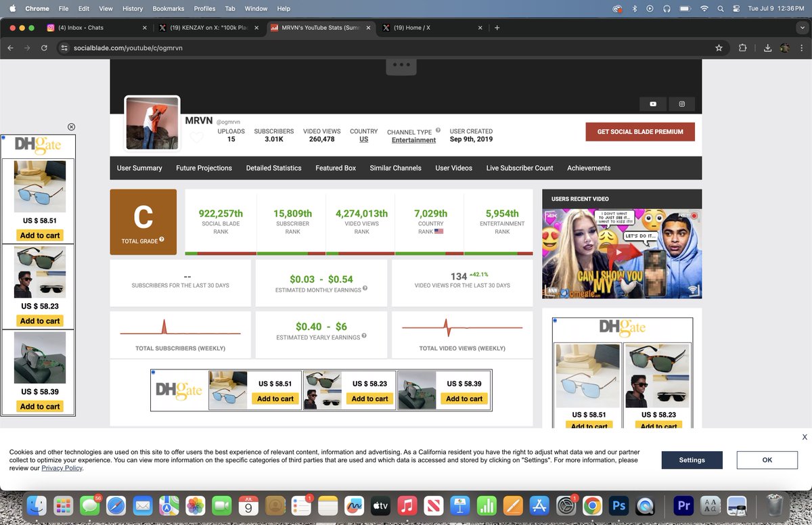Click help icon next to Estimated Monthly Earnings
The width and height of the screenshot is (812, 525).
(365, 288)
